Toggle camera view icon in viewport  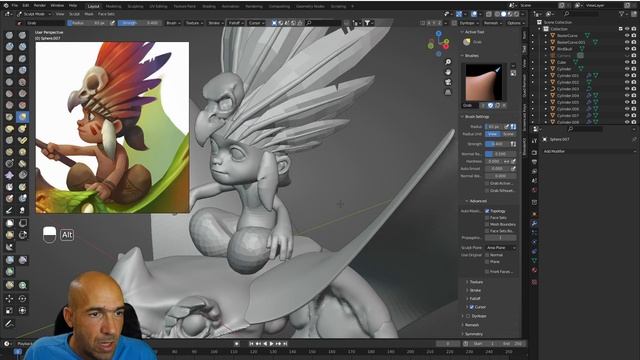click(x=448, y=82)
